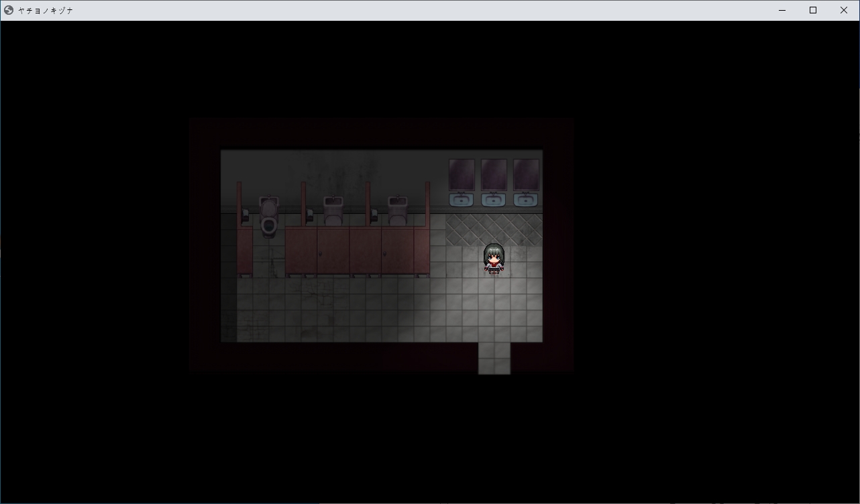Viewport: 860px width, 504px height.
Task: Close the game window
Action: pyautogui.click(x=844, y=10)
